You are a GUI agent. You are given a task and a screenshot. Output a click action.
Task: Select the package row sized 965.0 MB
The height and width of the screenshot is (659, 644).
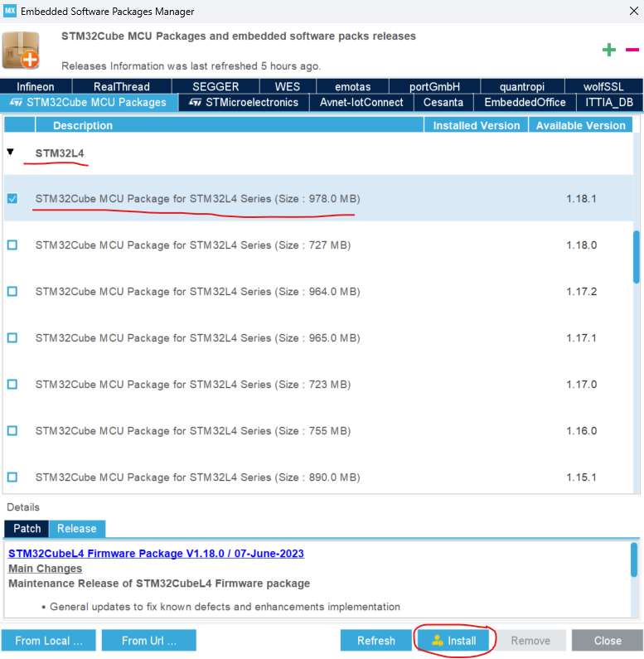318,338
